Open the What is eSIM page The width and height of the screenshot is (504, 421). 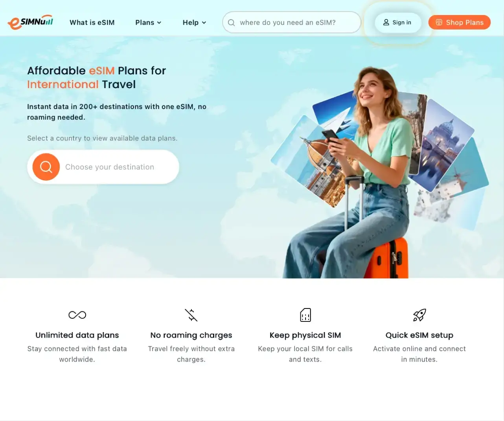click(x=92, y=22)
